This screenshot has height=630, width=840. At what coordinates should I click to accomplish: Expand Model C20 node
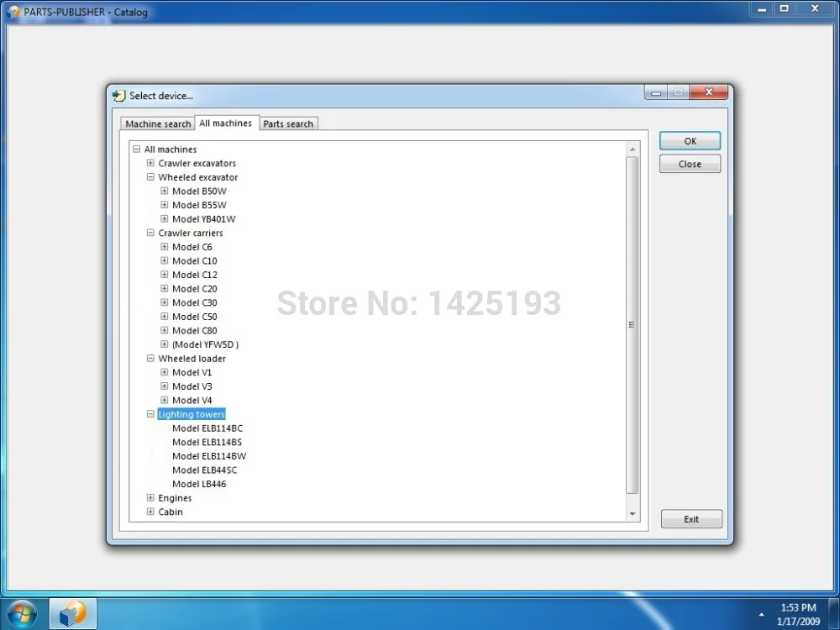(x=165, y=288)
